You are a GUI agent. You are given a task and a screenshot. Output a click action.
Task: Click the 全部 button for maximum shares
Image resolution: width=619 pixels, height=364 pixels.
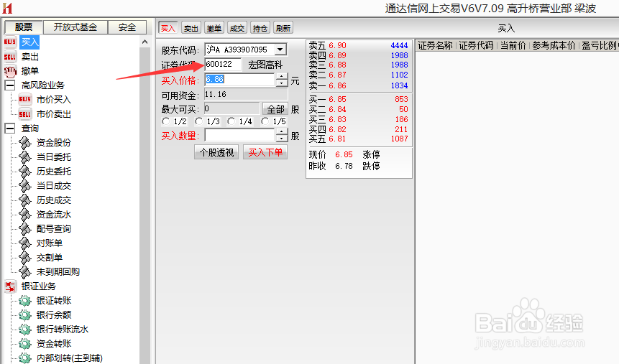coord(275,109)
